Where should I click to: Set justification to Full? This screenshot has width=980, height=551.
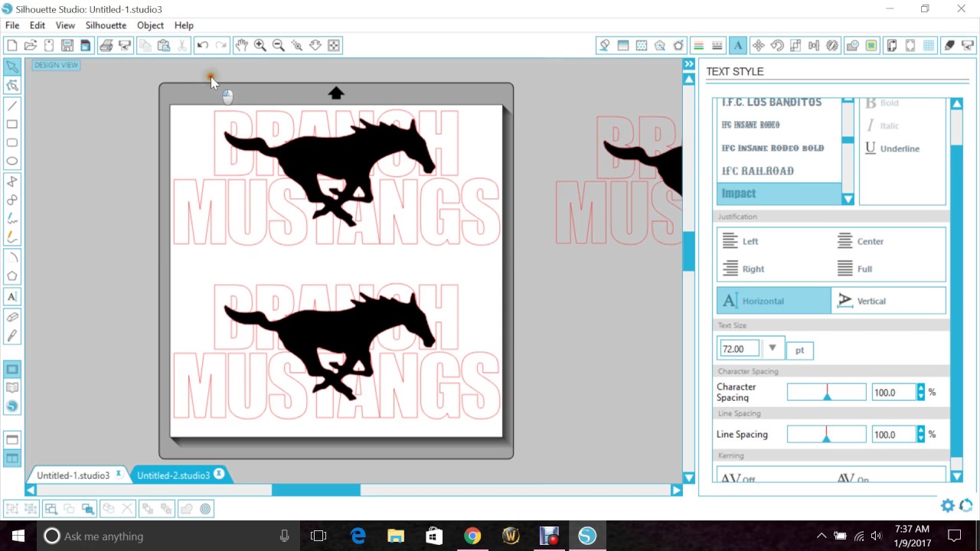click(855, 269)
